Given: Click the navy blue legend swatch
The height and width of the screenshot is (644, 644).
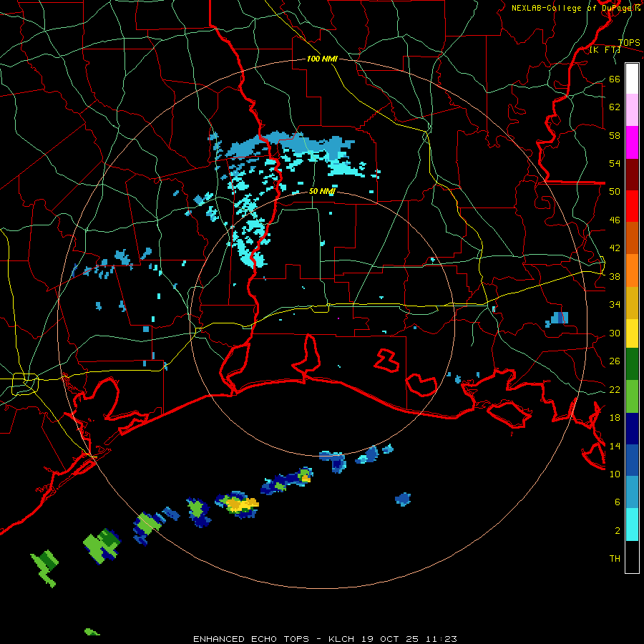Looking at the screenshot, I should pos(632,429).
